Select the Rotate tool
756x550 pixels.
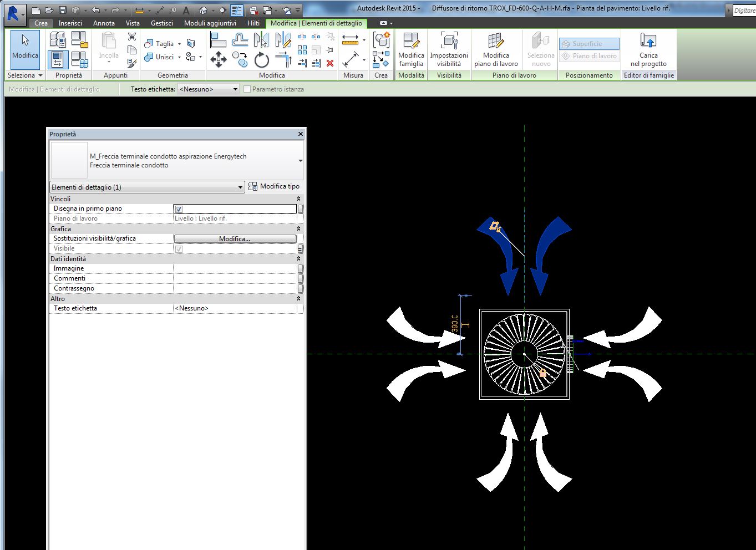pyautogui.click(x=261, y=59)
